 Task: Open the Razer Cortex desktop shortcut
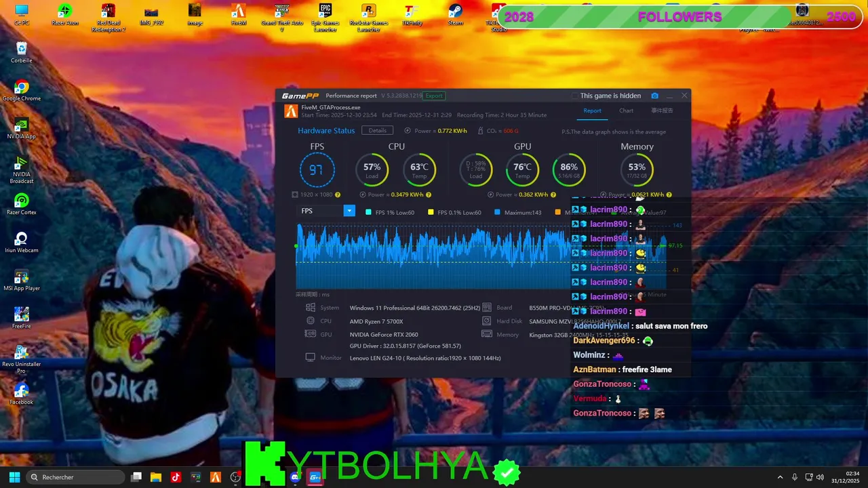pos(22,204)
